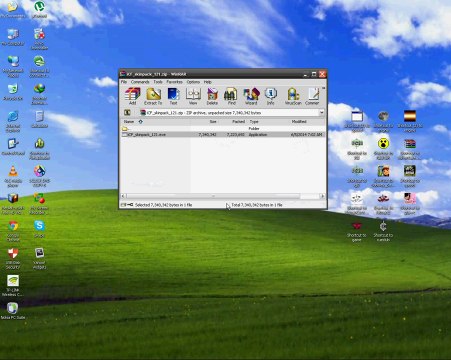Click the horizontal scrollbar right arrow
This screenshot has height=360, width=451.
pyautogui.click(x=322, y=196)
